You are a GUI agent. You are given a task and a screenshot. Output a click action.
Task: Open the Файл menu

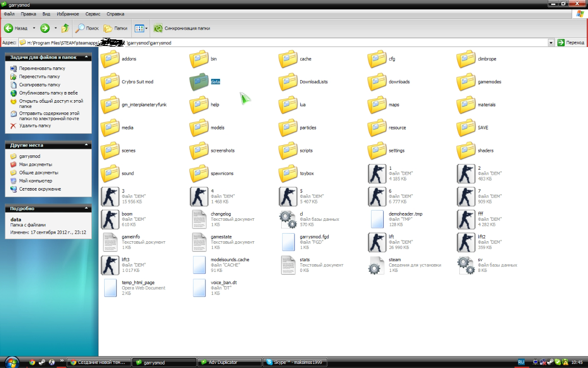(9, 14)
